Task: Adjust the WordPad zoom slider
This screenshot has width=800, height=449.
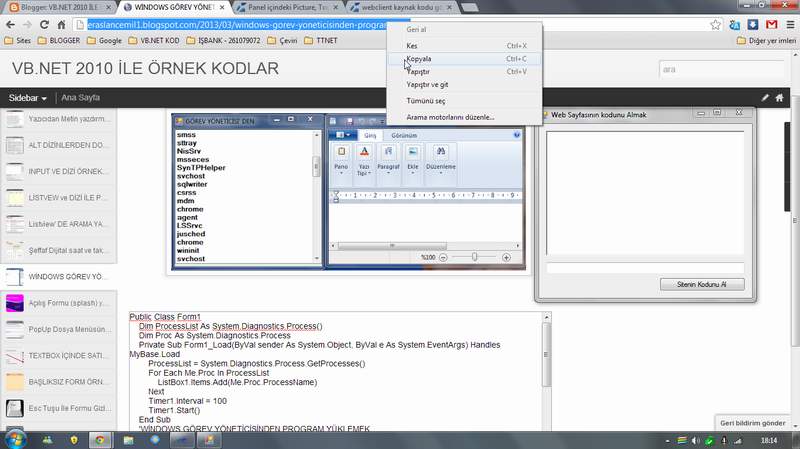Action: [x=474, y=257]
